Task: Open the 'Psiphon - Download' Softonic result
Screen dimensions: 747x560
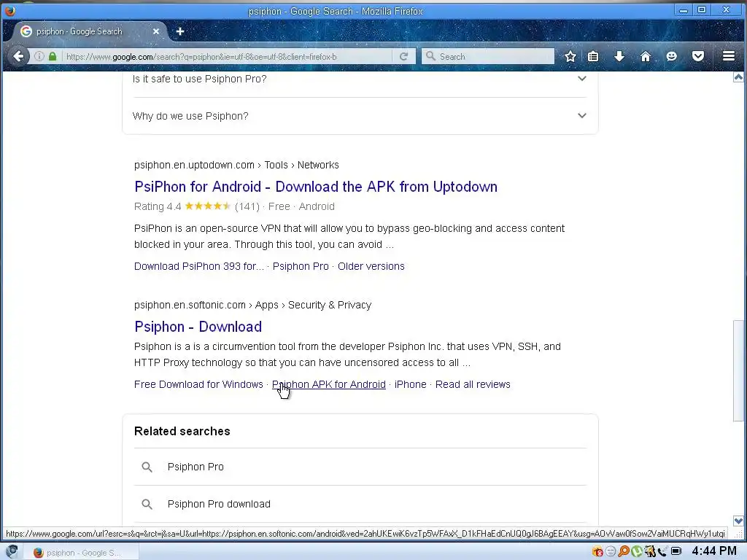Action: click(x=198, y=327)
